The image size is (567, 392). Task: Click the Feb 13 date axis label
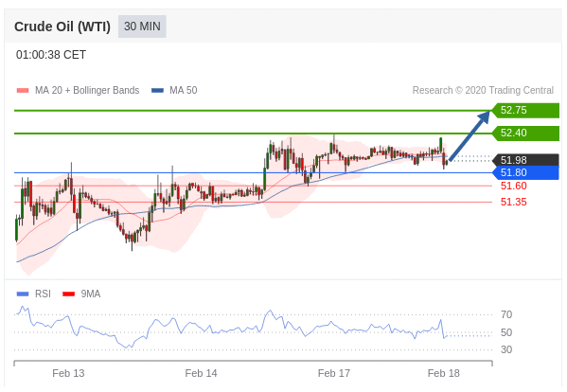click(68, 373)
